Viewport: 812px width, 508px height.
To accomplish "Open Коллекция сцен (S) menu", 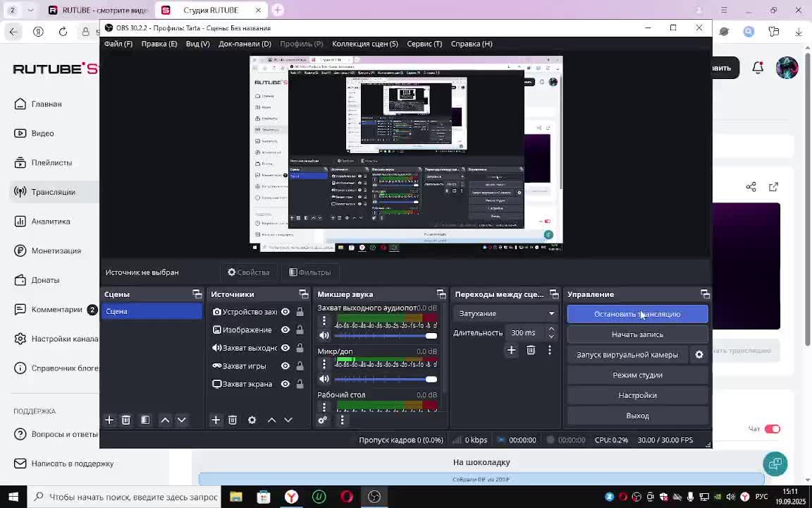I will pyautogui.click(x=365, y=44).
